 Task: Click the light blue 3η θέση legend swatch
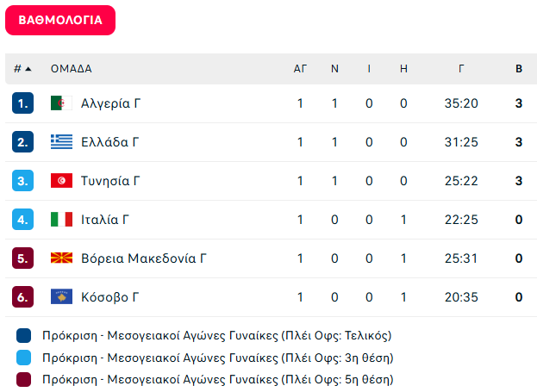pos(23,358)
